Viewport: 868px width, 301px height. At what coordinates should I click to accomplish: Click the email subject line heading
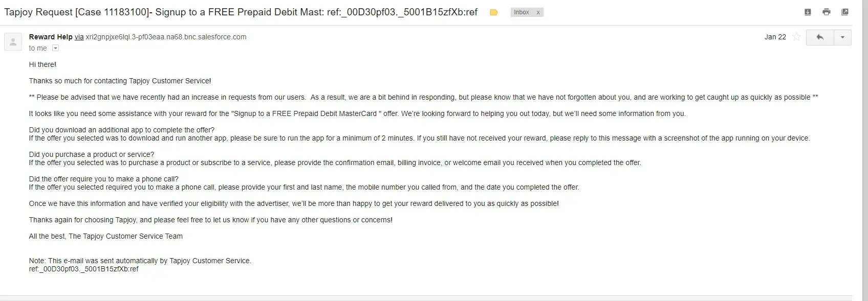(x=241, y=12)
